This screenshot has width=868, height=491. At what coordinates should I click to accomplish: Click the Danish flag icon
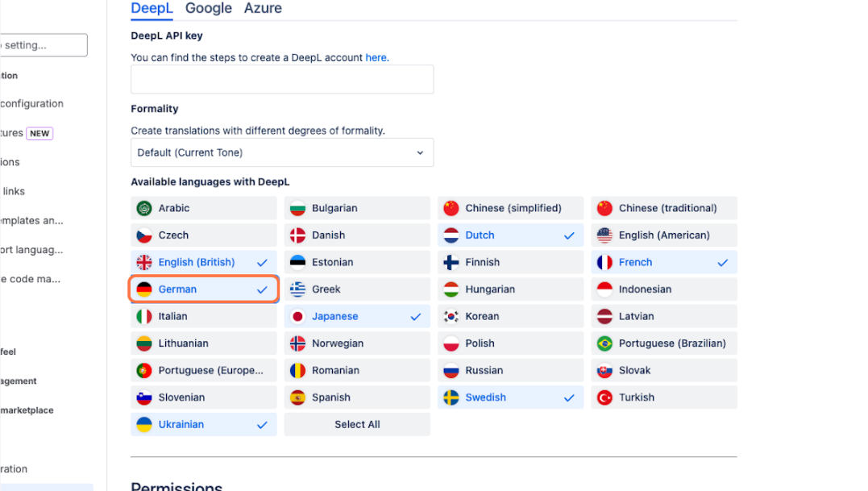click(297, 235)
